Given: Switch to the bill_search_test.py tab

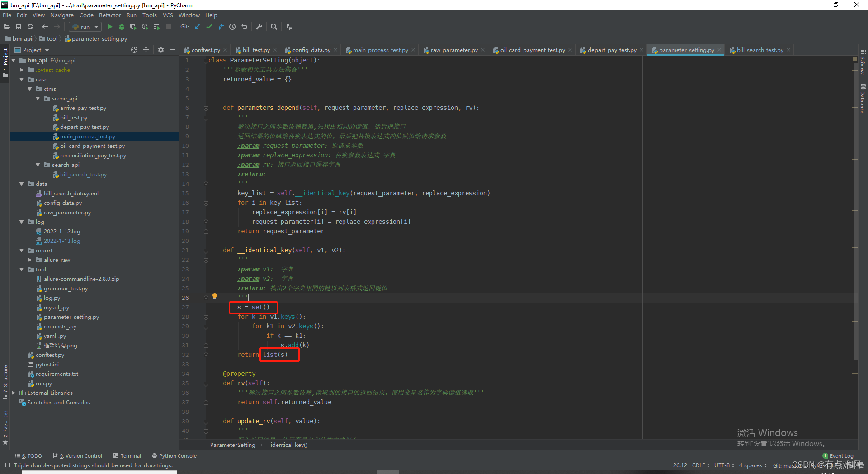Looking at the screenshot, I should [760, 50].
